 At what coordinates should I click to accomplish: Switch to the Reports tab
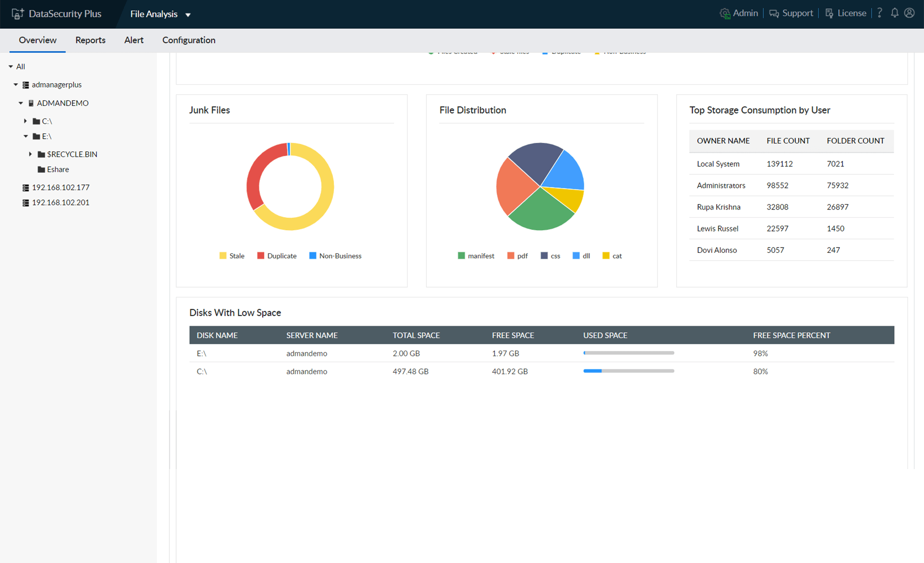pyautogui.click(x=90, y=40)
